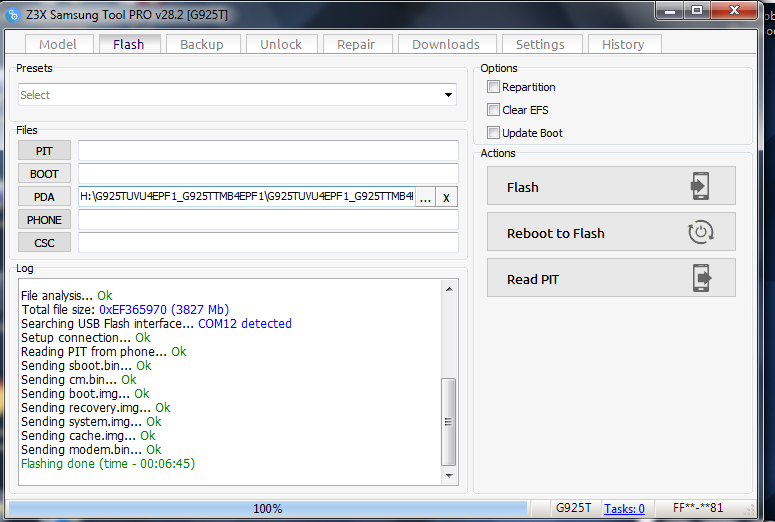The width and height of the screenshot is (775, 522).
Task: Click in the PIT file path field
Action: [x=268, y=151]
